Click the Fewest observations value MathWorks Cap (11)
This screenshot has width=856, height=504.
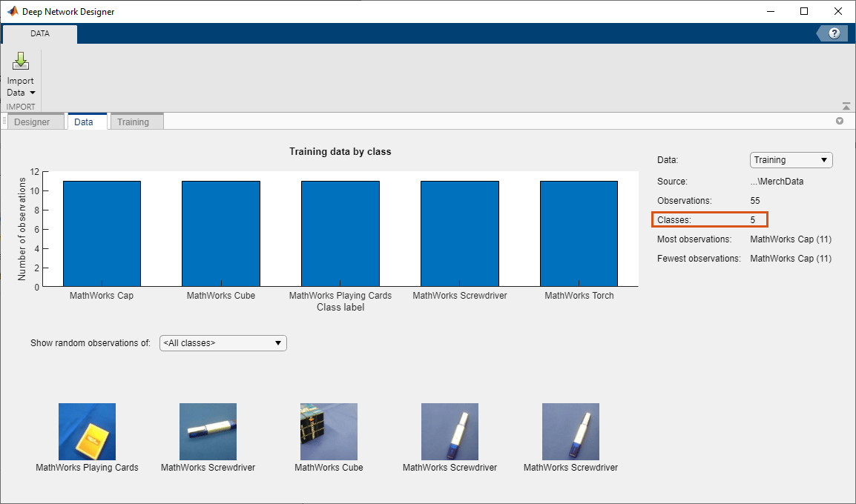(791, 259)
